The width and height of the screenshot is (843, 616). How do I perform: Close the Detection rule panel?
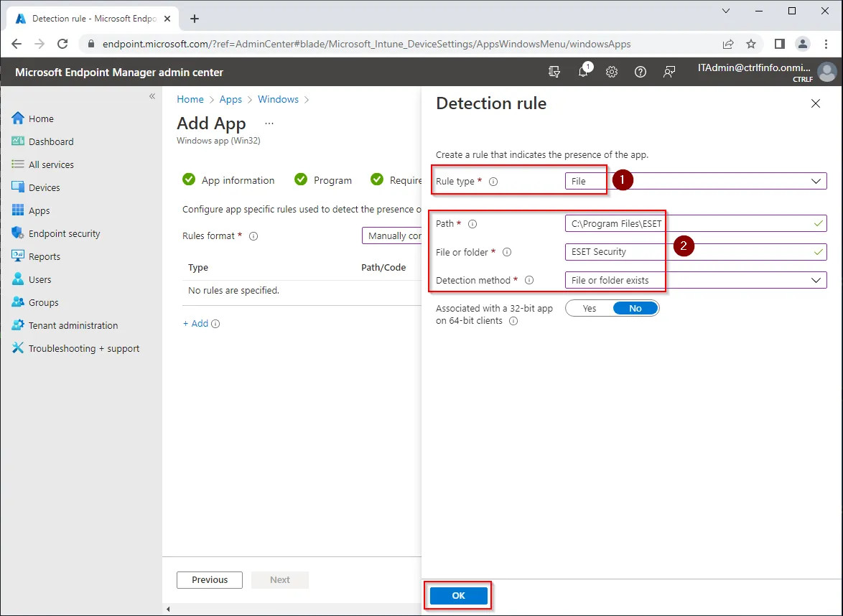click(816, 103)
